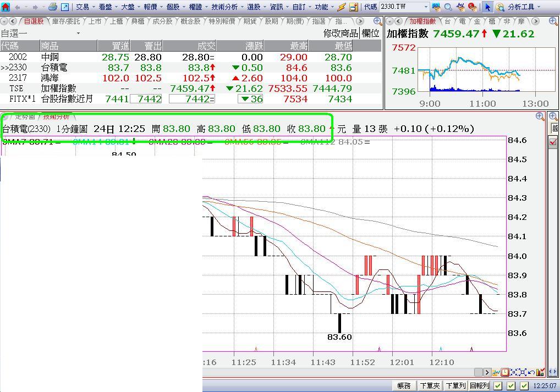Screen dimensions: 560x392
Task: Switch to the 期貨 tab
Action: point(250,21)
